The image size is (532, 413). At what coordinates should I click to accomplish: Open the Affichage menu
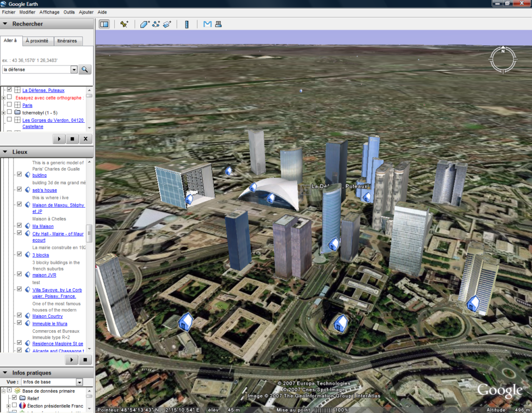[x=49, y=12]
